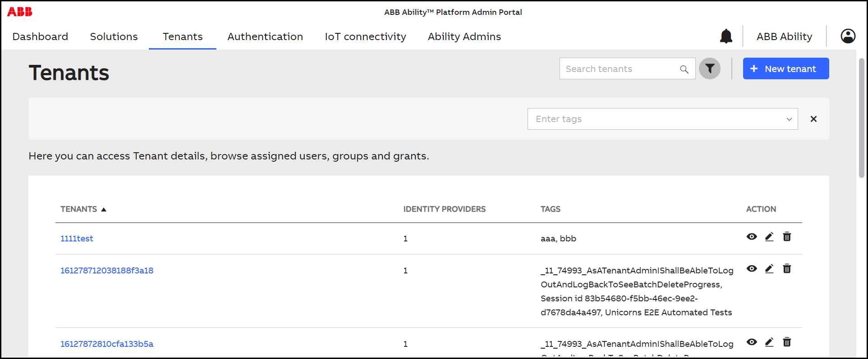Edit tenant 1111test
The image size is (868, 359).
point(769,236)
